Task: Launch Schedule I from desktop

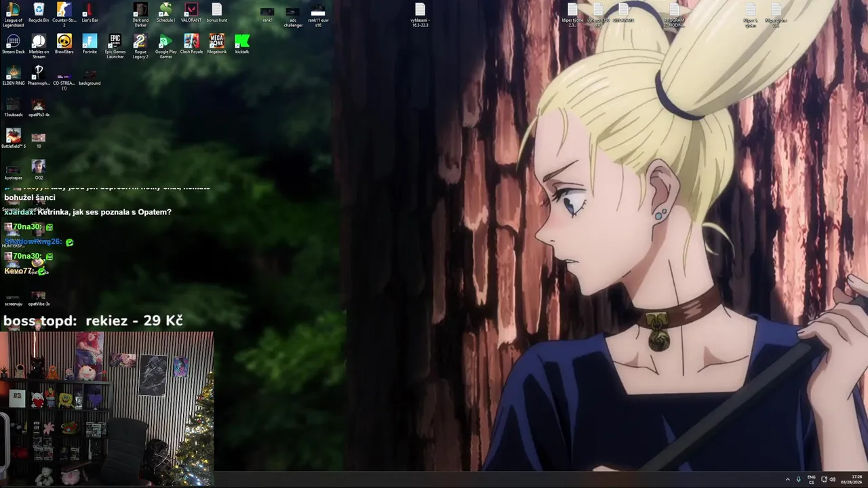Action: coord(165,13)
